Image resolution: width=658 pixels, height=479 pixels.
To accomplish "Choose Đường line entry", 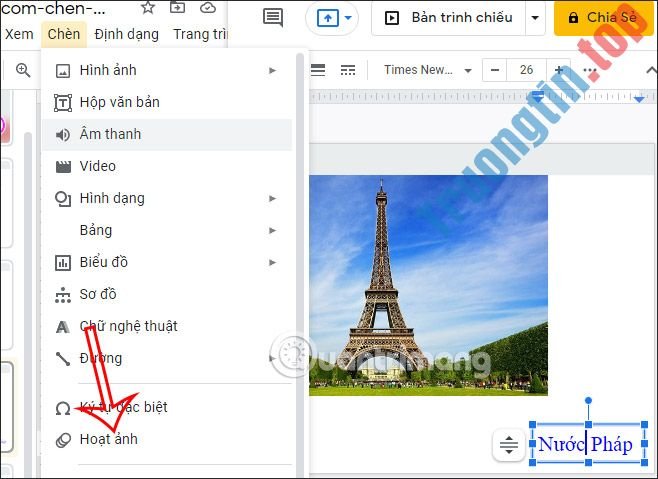I will pyautogui.click(x=167, y=358).
